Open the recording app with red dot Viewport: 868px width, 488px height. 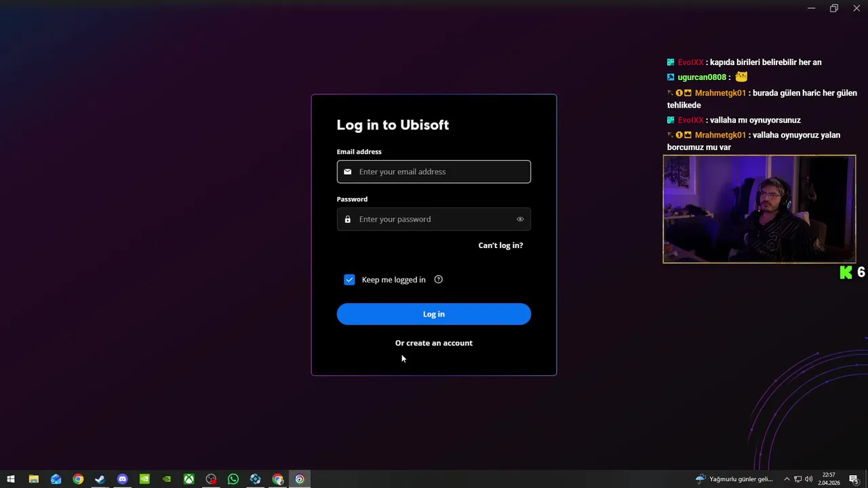(211, 479)
